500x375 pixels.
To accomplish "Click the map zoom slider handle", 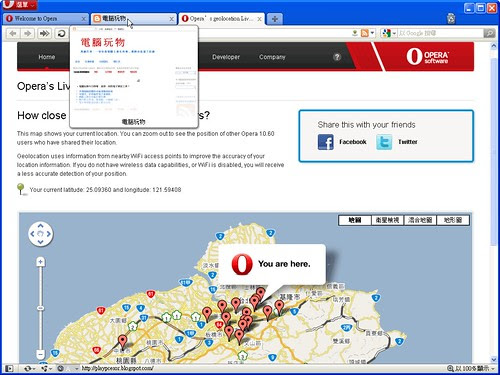I will tap(40, 308).
